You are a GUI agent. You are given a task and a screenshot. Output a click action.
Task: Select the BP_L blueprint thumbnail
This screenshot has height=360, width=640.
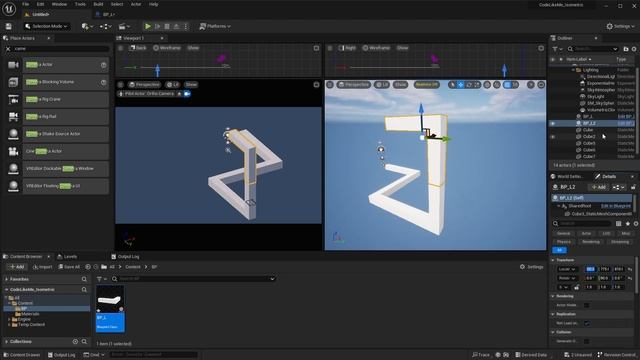[110, 309]
